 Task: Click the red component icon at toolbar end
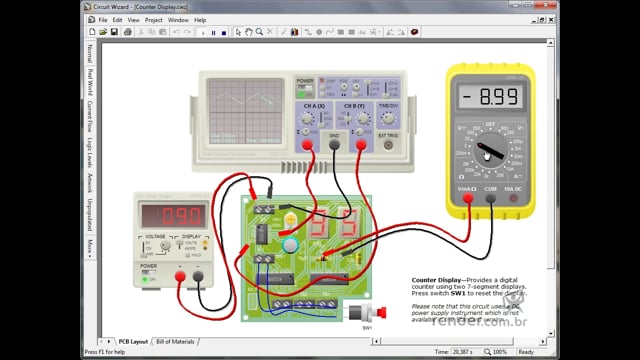pos(414,32)
